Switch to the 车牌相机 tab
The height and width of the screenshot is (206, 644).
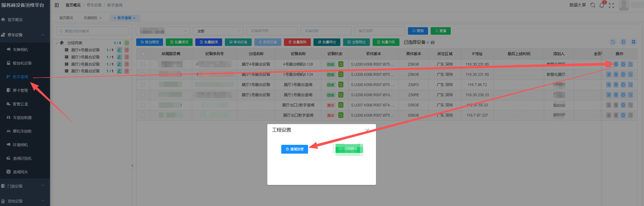[x=90, y=18]
